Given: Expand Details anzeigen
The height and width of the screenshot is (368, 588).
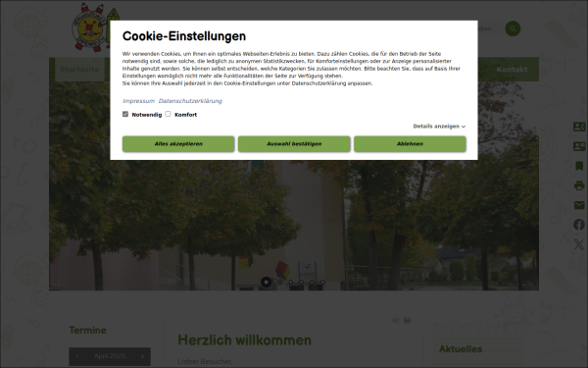Looking at the screenshot, I should [x=439, y=127].
